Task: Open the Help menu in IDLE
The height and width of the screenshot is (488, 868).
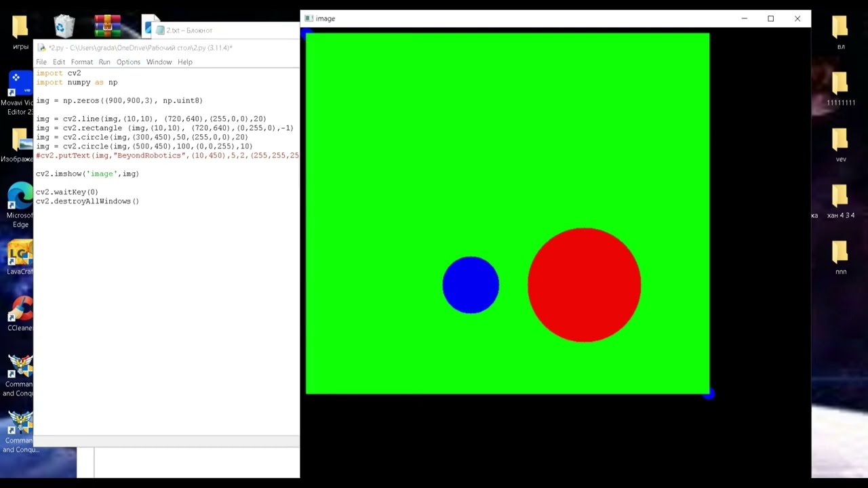Action: [x=185, y=62]
